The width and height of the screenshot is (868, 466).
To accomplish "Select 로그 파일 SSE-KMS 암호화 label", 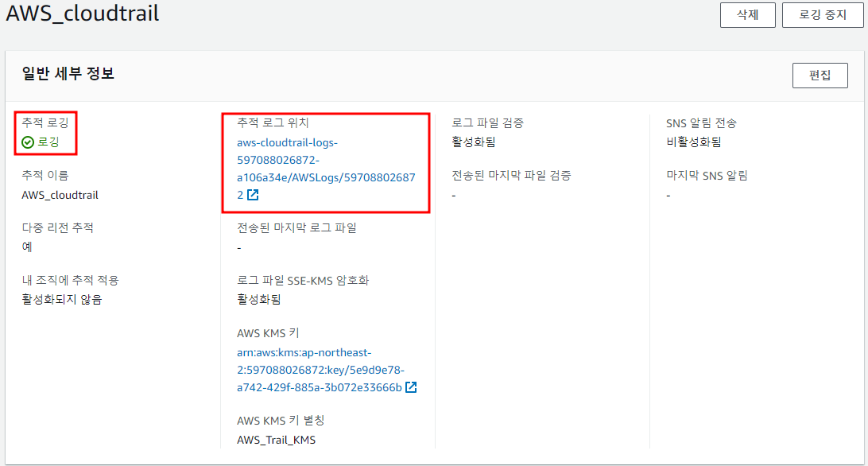I will coord(303,281).
